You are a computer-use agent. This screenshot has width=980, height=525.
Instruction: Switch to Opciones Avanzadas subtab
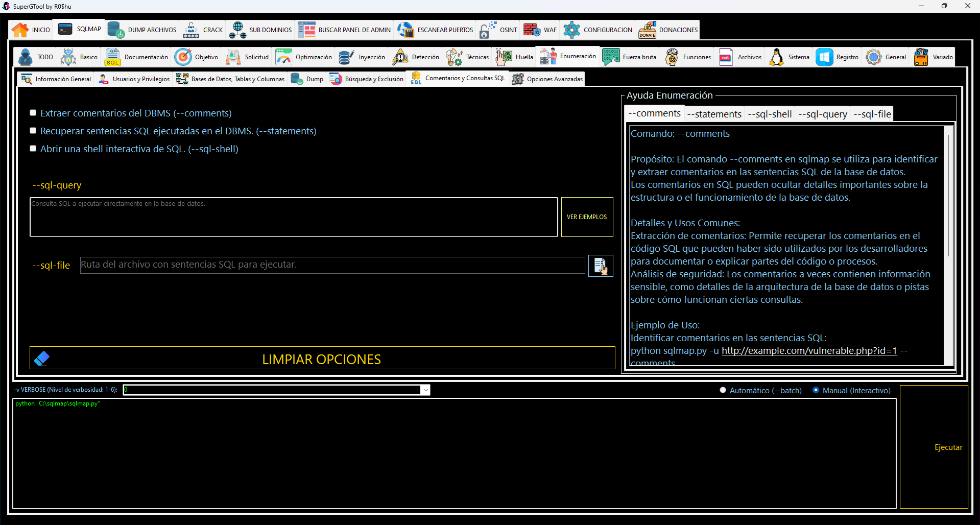pos(547,79)
